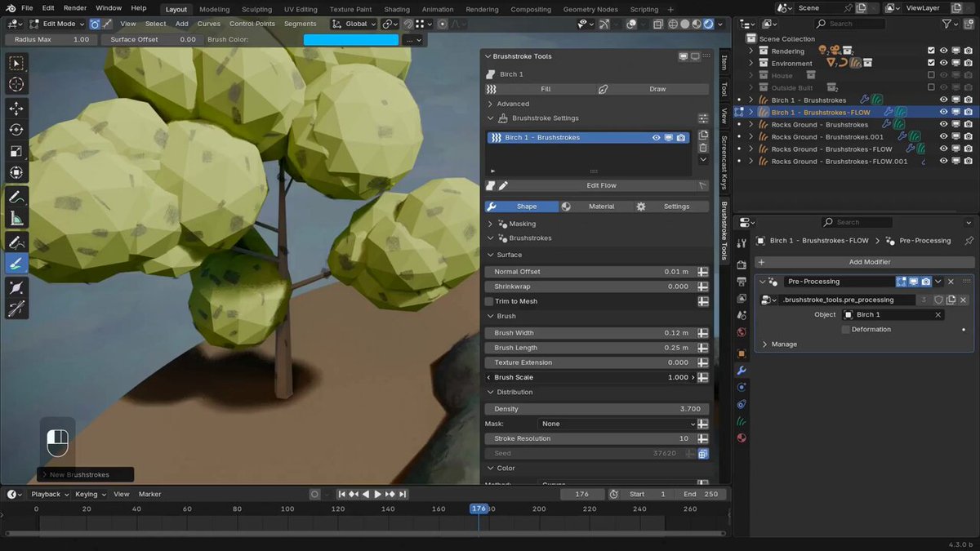Open the Global transform orientation dropdown
This screenshot has width=980, height=551.
354,24
